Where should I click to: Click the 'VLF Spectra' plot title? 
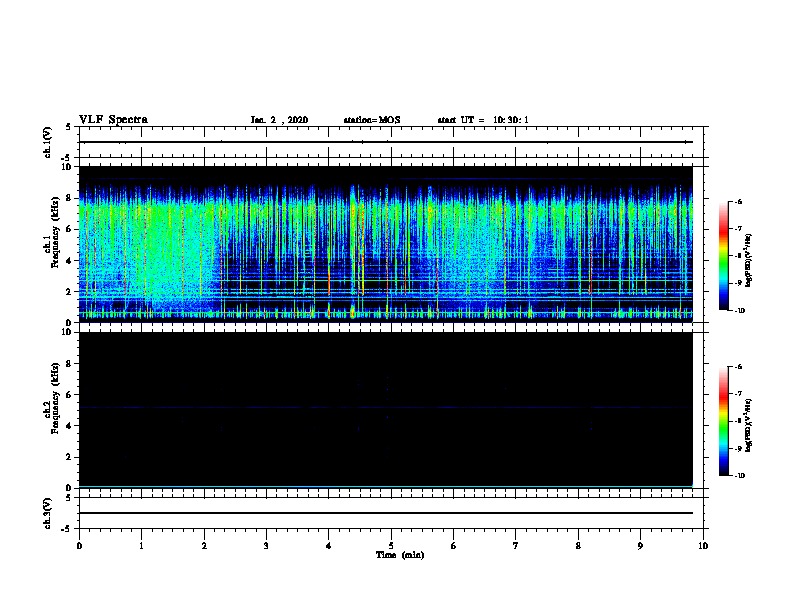[113, 120]
